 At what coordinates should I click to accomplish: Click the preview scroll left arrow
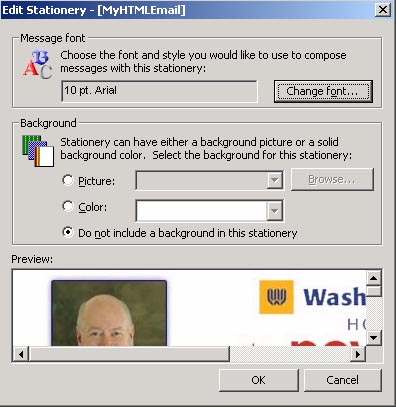21,354
